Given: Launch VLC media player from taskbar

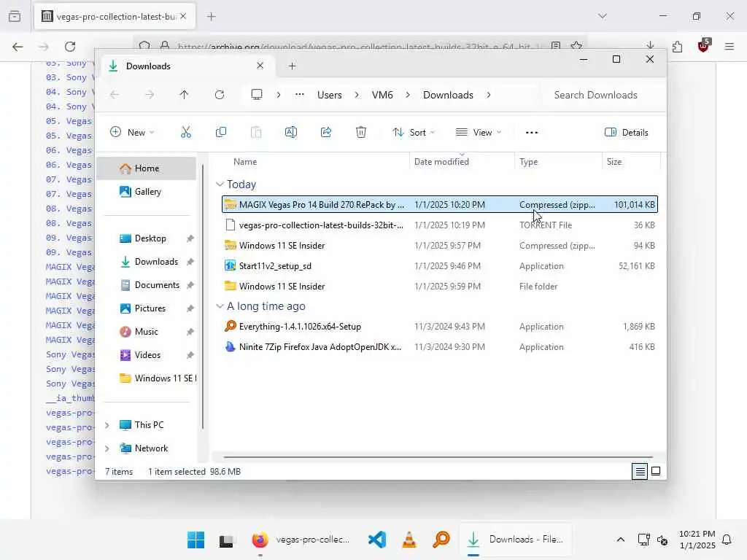Looking at the screenshot, I should (409, 540).
